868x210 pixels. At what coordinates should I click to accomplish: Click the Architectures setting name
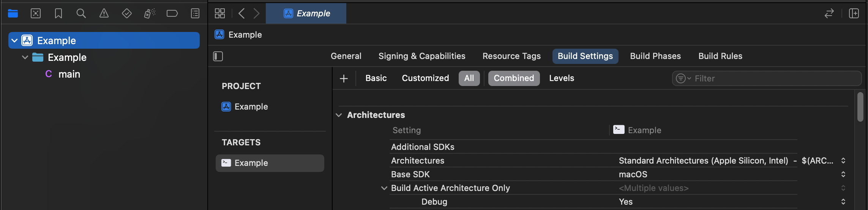tap(418, 161)
